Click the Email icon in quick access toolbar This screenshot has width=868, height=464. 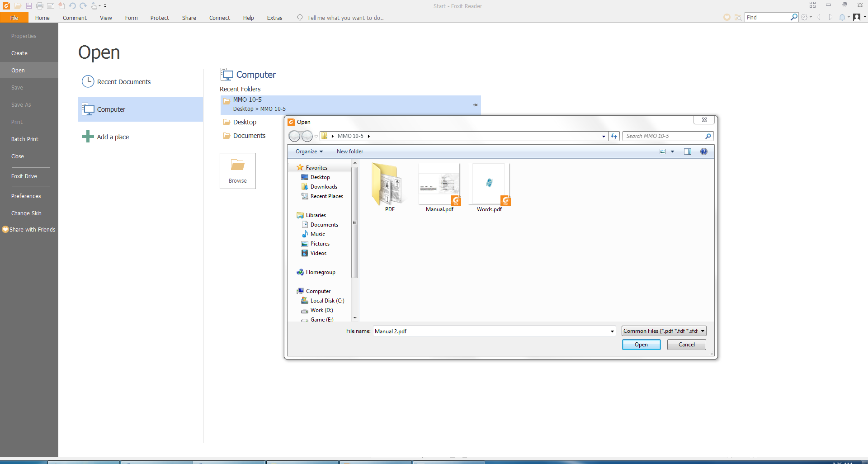[51, 6]
